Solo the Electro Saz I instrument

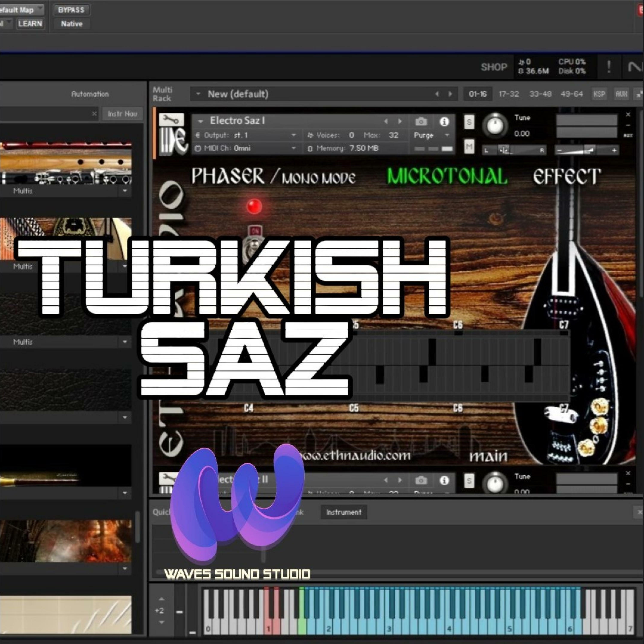coord(469,122)
